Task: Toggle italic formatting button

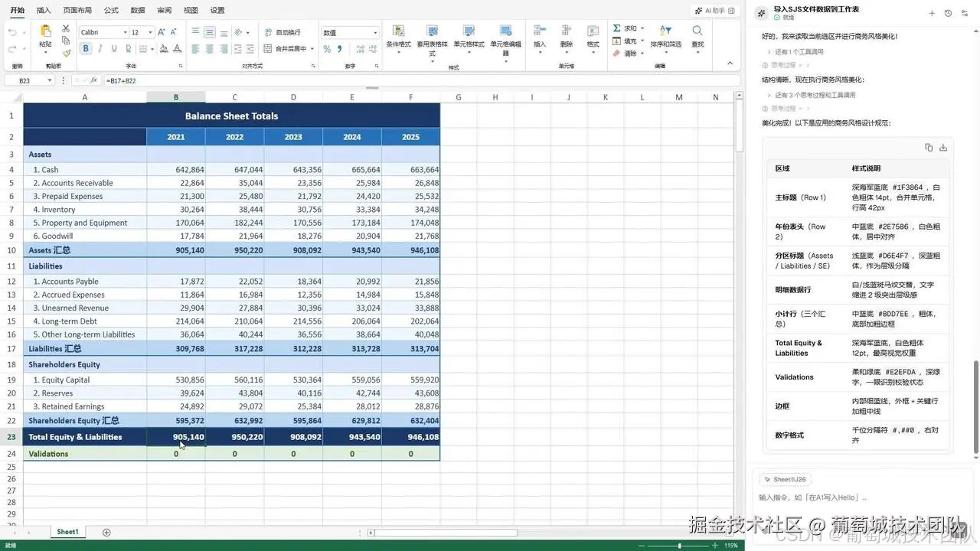Action: tap(100, 49)
